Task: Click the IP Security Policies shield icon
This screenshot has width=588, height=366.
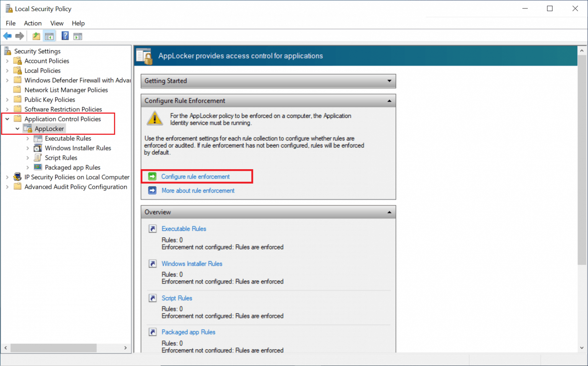Action: [18, 177]
